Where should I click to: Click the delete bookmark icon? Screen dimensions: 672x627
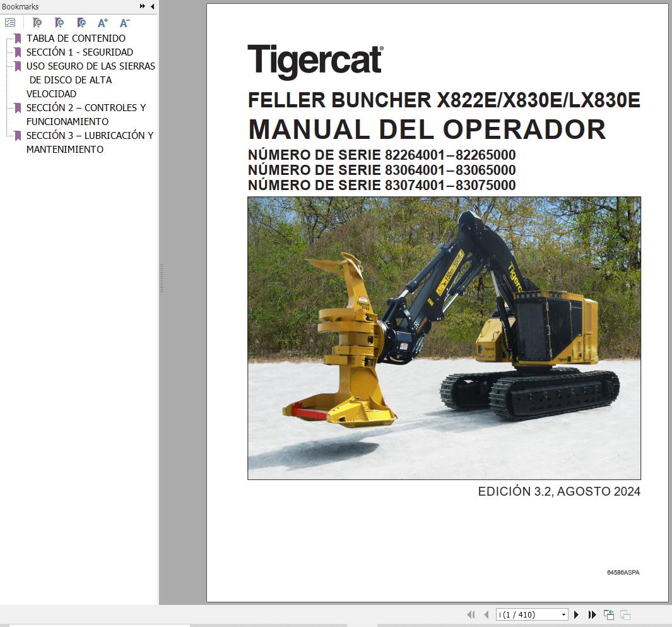(37, 22)
